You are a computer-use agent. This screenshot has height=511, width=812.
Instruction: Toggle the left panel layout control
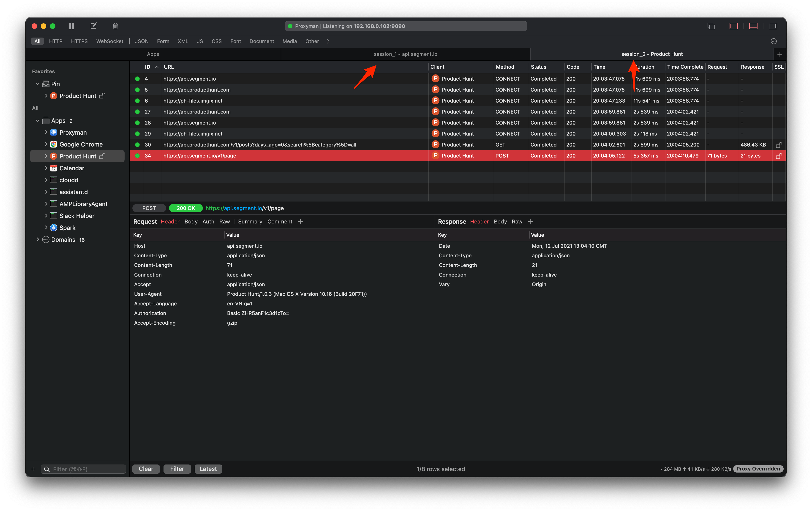point(733,26)
